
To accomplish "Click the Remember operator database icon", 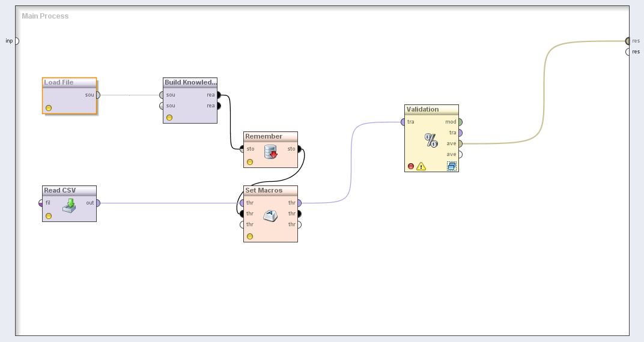I will tap(270, 152).
